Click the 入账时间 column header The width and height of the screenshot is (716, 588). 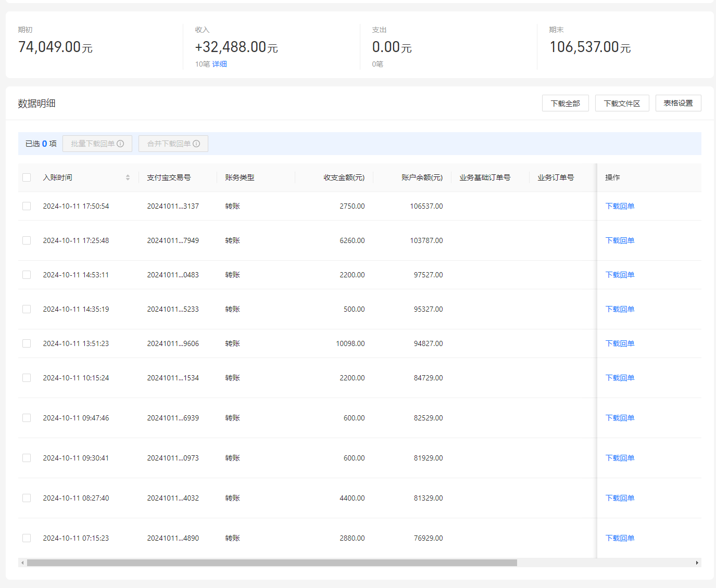click(58, 177)
